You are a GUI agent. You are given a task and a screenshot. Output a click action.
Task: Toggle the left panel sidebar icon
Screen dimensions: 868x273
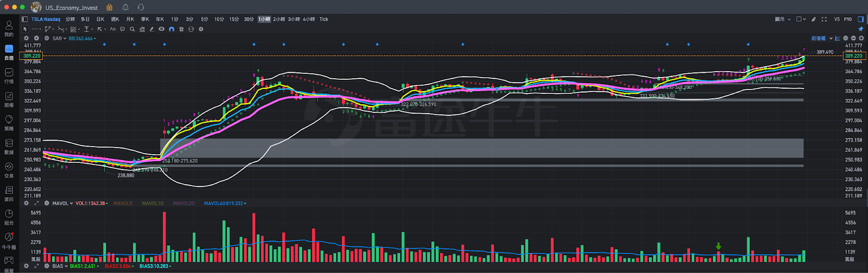click(x=24, y=19)
